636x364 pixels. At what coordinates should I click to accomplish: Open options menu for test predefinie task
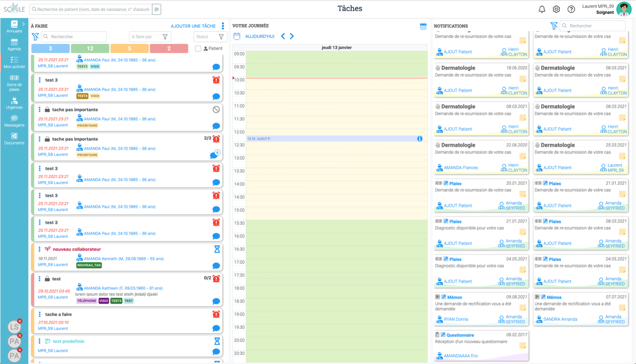coord(39,341)
